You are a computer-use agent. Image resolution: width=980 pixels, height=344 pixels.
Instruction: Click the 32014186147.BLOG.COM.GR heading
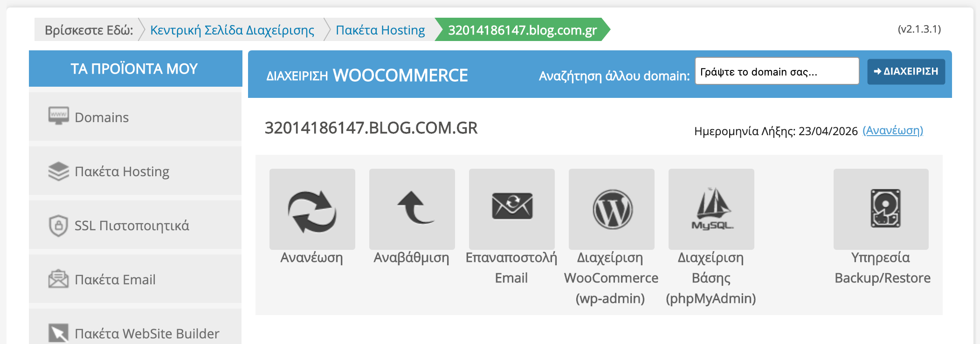[x=371, y=128]
